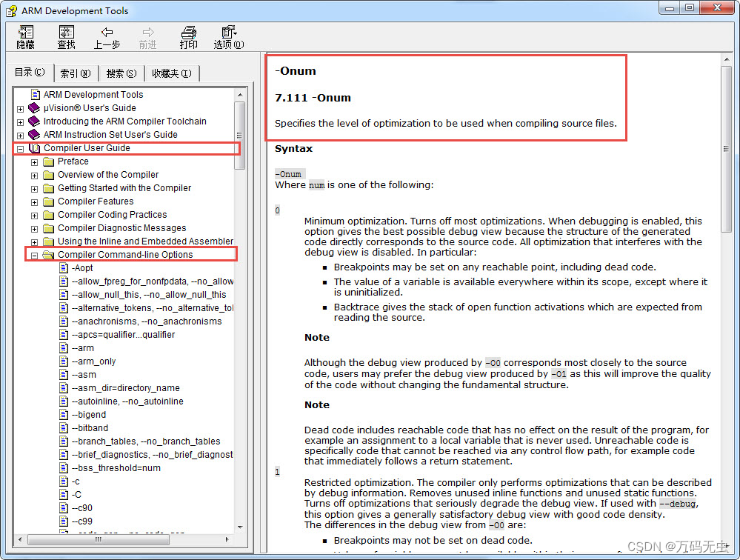Image resolution: width=740 pixels, height=560 pixels.
Task: Open the --asm_dir=directory_name topic
Action: tap(125, 388)
